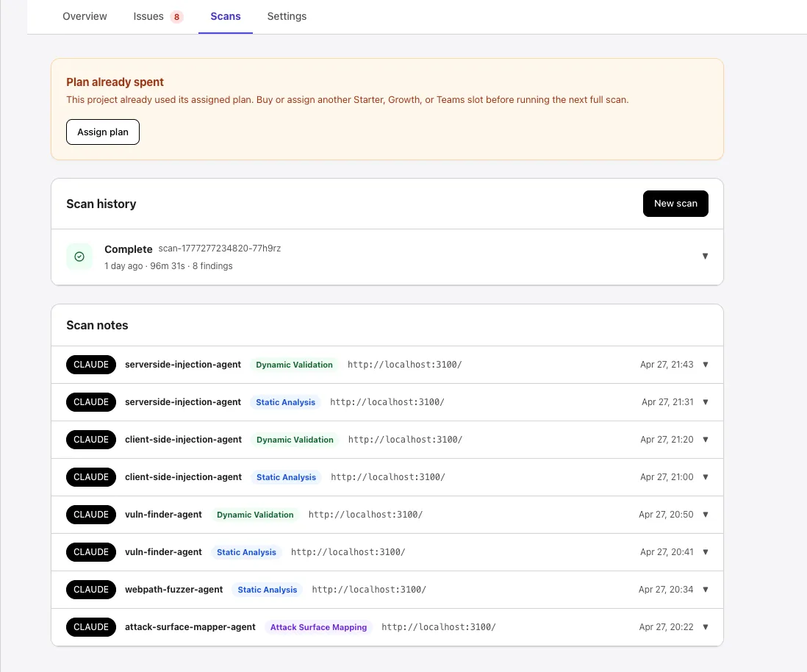Viewport: 807px width, 672px height.
Task: Switch to the Overview tab
Action: [x=85, y=16]
